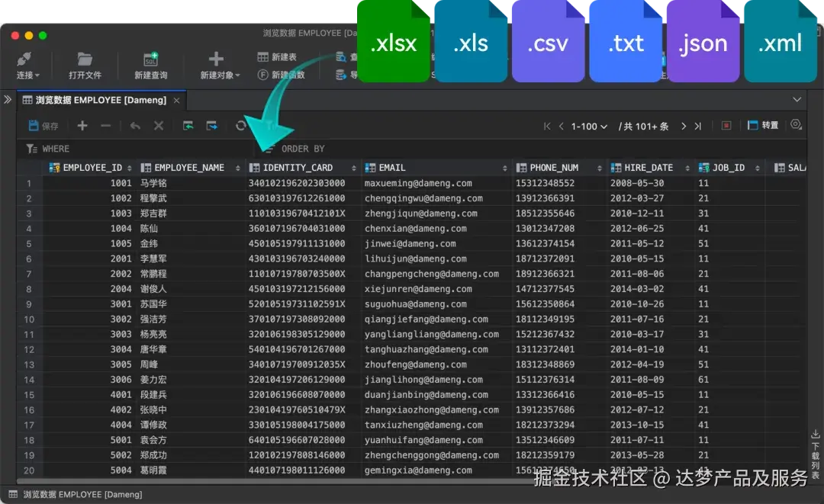
Task: Click the import data icon
Action: click(x=188, y=126)
